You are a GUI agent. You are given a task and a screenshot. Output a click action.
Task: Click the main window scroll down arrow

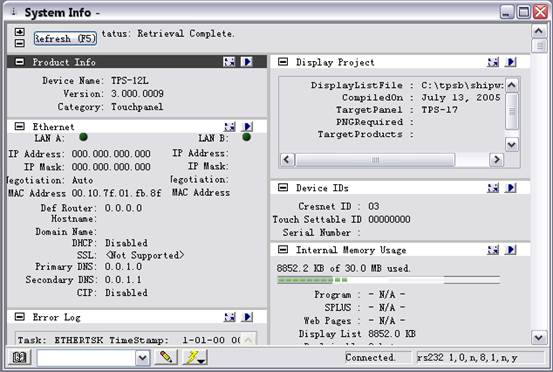tap(539, 338)
